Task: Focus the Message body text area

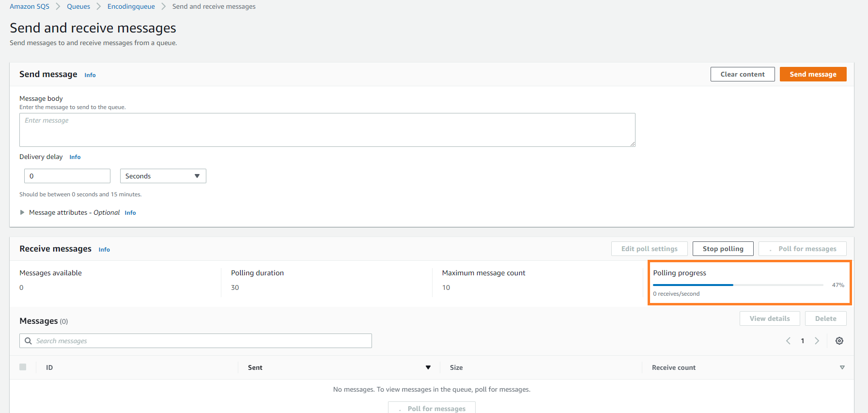Action: point(327,130)
